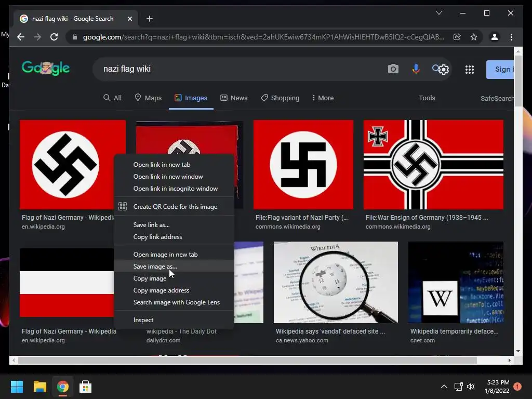This screenshot has height=399, width=532.
Task: Open the Wikipedia magnifying glass thumbnail
Action: (x=336, y=282)
